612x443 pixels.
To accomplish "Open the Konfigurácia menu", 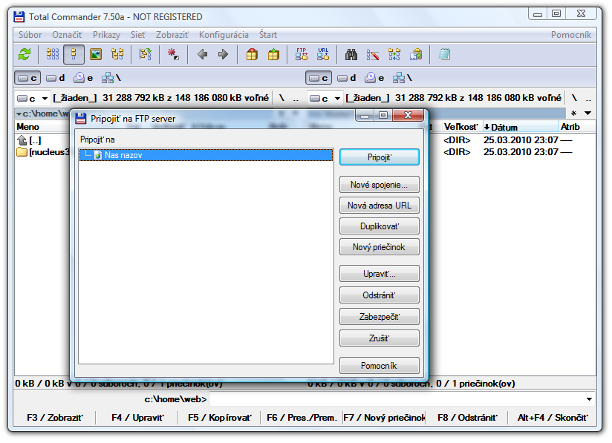I will point(224,35).
